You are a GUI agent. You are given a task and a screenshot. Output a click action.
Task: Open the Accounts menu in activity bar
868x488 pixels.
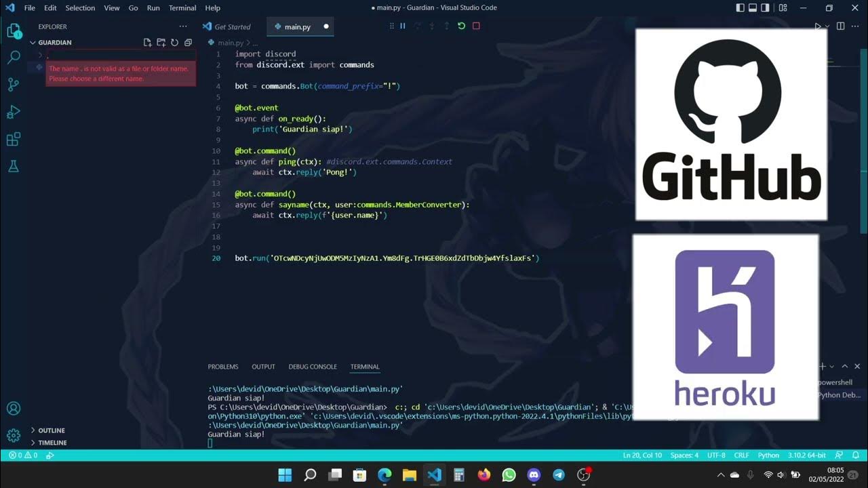14,409
